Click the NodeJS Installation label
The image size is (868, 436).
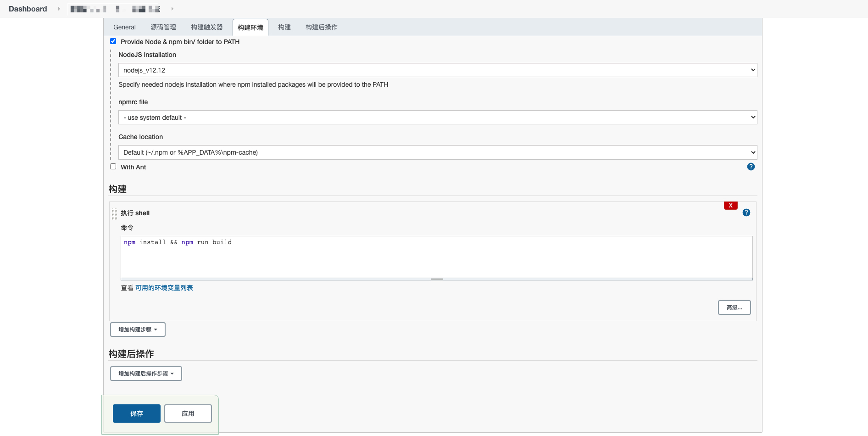(x=147, y=55)
